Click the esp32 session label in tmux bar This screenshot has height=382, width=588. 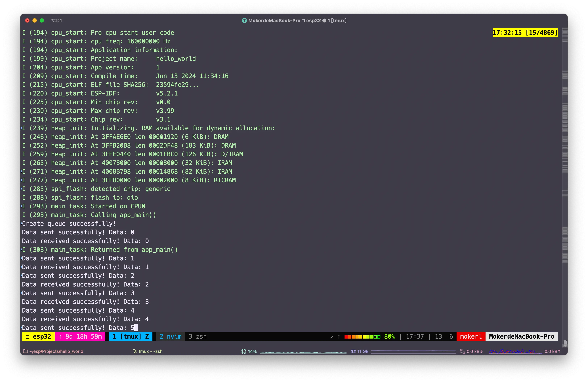tap(38, 336)
